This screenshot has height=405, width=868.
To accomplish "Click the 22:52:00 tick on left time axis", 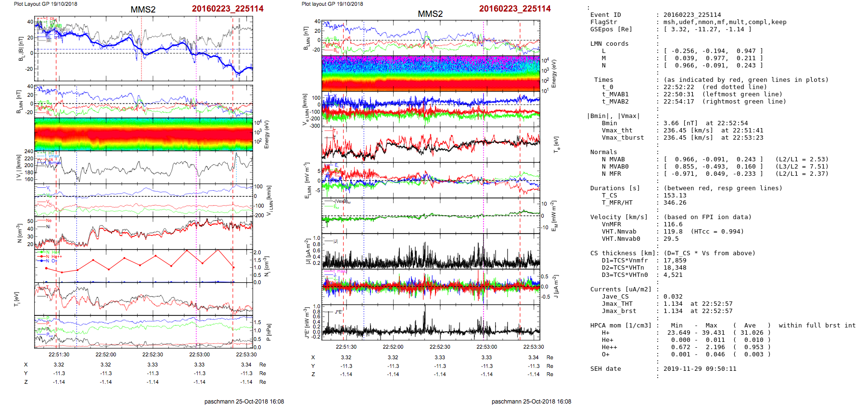I will point(106,354).
